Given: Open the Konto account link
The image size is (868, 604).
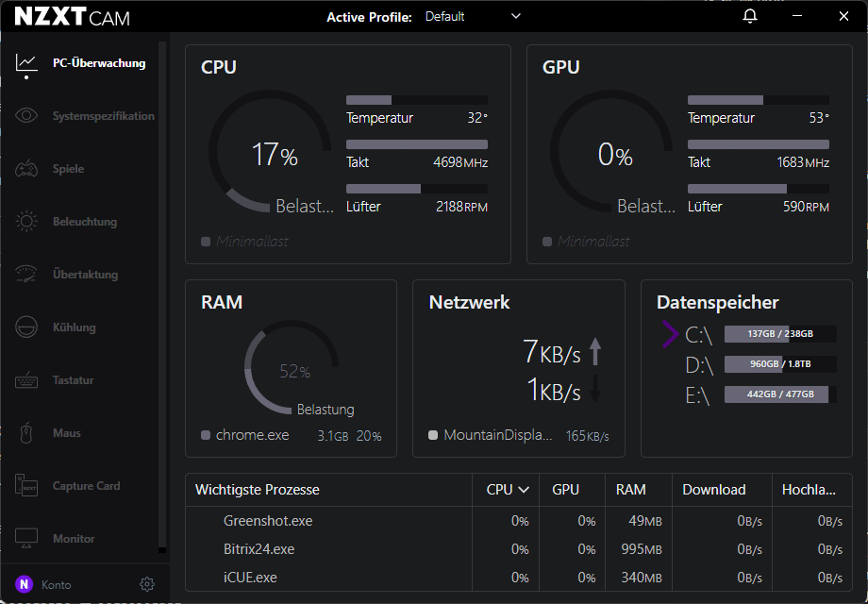Looking at the screenshot, I should [x=56, y=585].
